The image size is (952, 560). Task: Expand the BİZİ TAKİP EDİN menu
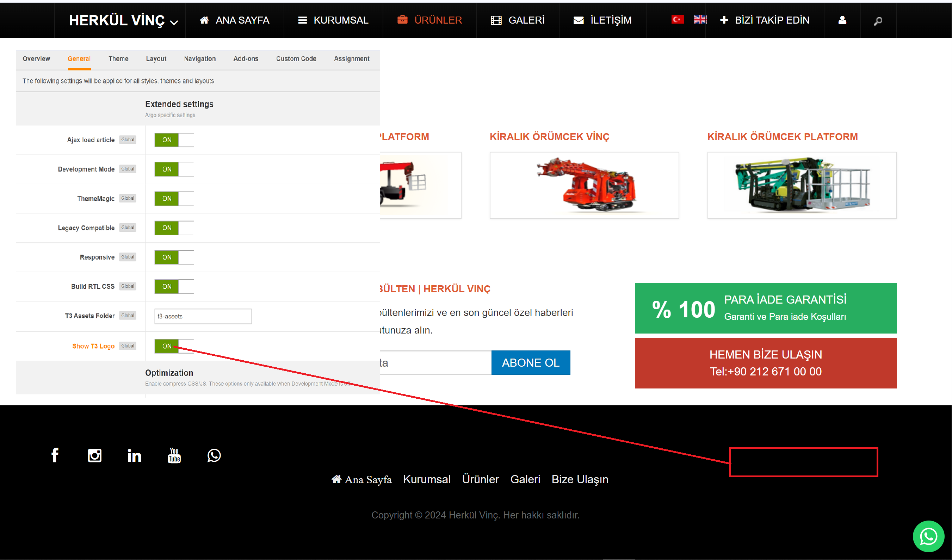tap(765, 20)
